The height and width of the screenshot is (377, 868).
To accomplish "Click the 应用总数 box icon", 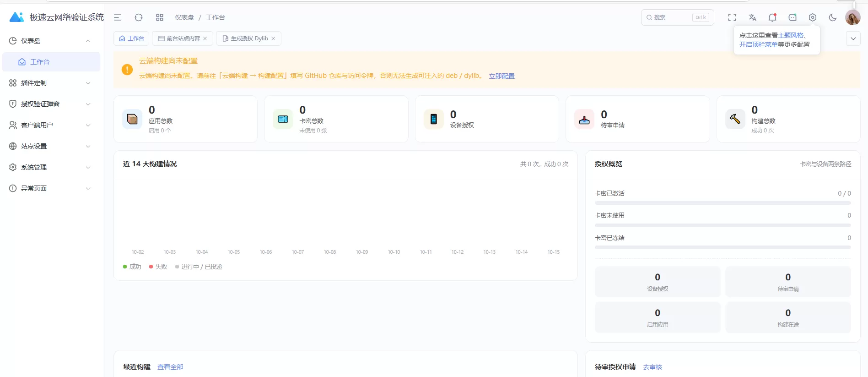I will [x=132, y=119].
